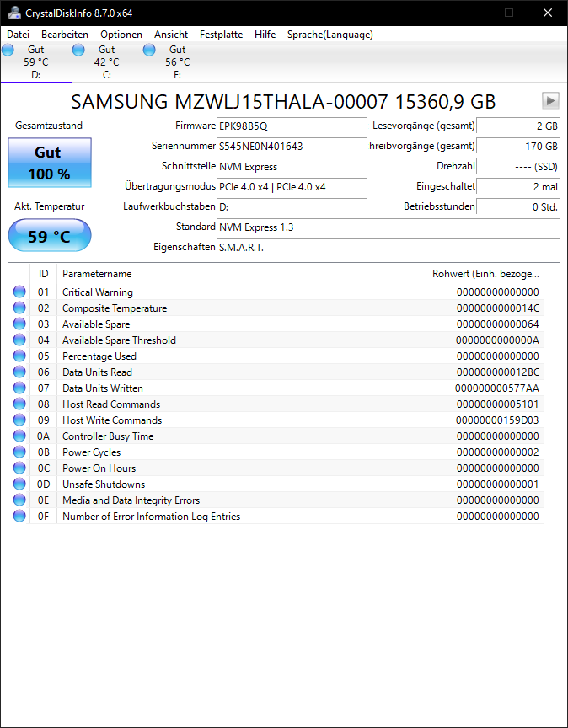The width and height of the screenshot is (568, 728).
Task: Open the Bearbeiten menu
Action: 65,35
